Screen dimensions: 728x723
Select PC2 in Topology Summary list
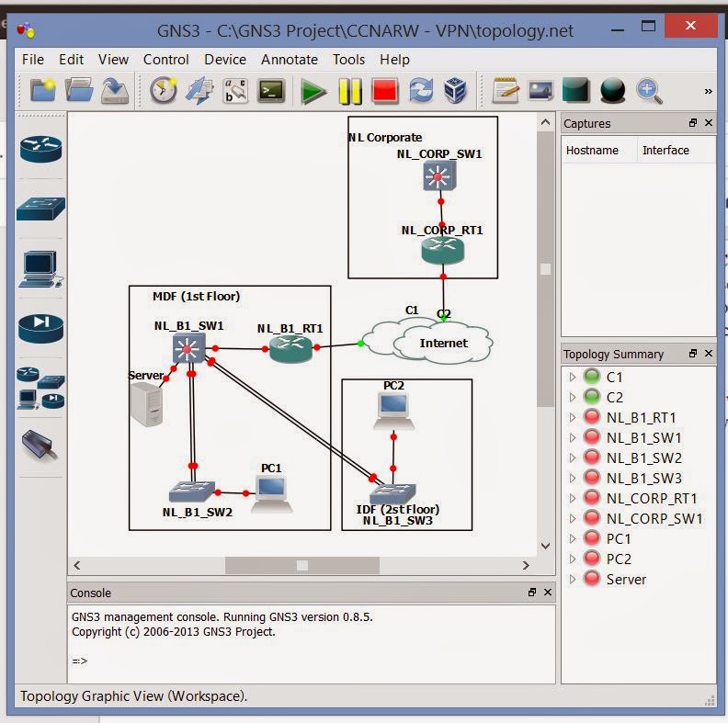(619, 559)
